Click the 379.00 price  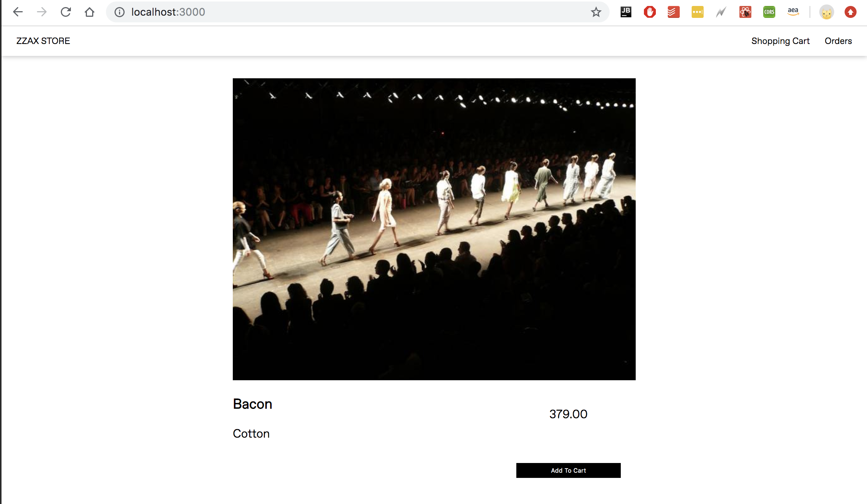[x=568, y=414]
